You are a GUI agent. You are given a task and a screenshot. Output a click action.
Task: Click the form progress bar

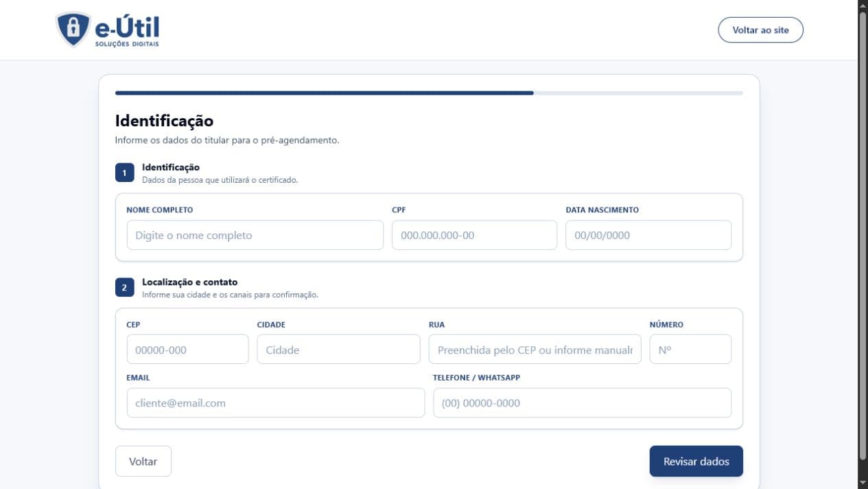429,93
